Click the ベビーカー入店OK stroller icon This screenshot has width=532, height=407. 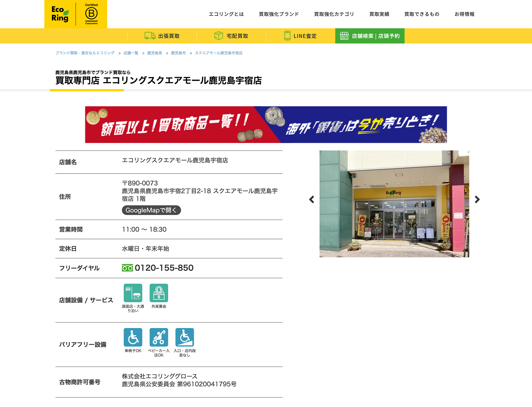point(159,337)
